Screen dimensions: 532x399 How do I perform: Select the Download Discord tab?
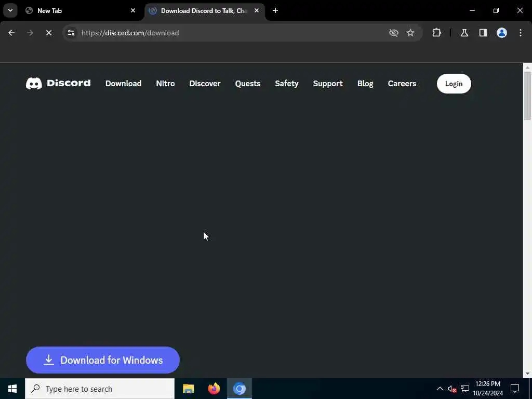[204, 10]
